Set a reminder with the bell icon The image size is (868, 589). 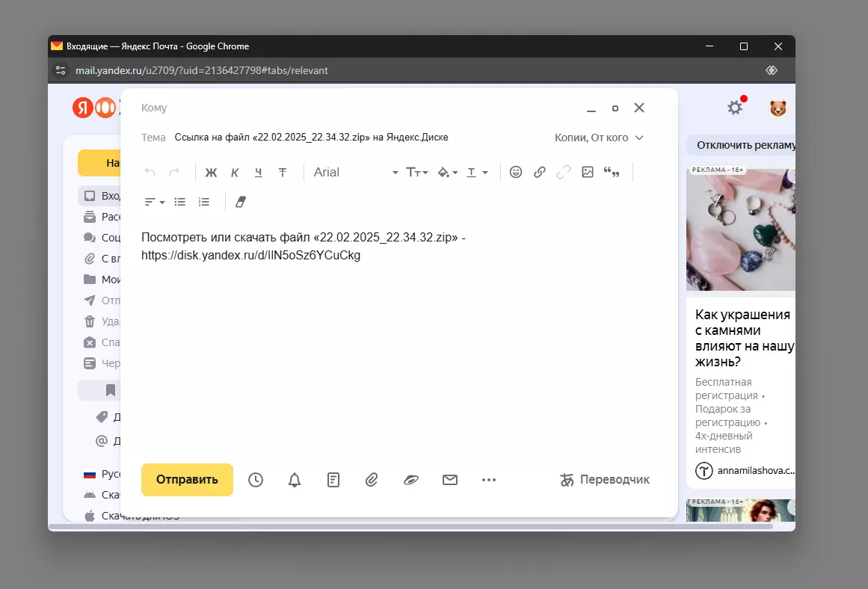pyautogui.click(x=295, y=480)
